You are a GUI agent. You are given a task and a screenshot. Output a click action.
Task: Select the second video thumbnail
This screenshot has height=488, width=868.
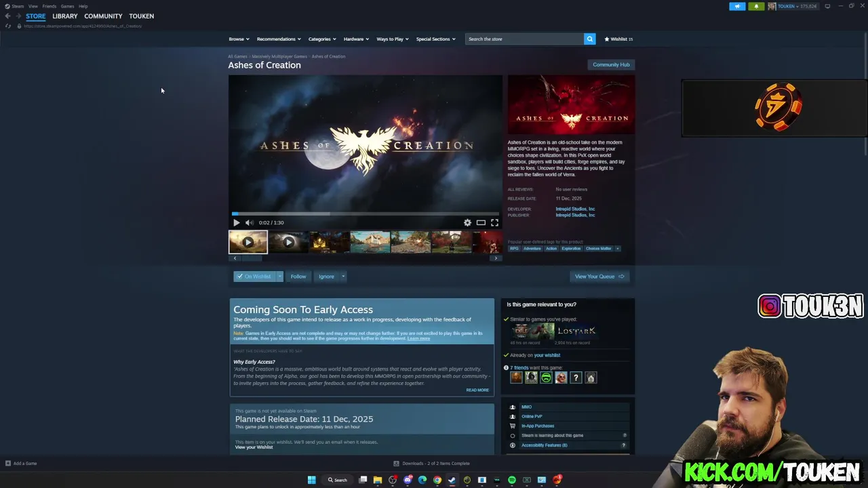288,242
